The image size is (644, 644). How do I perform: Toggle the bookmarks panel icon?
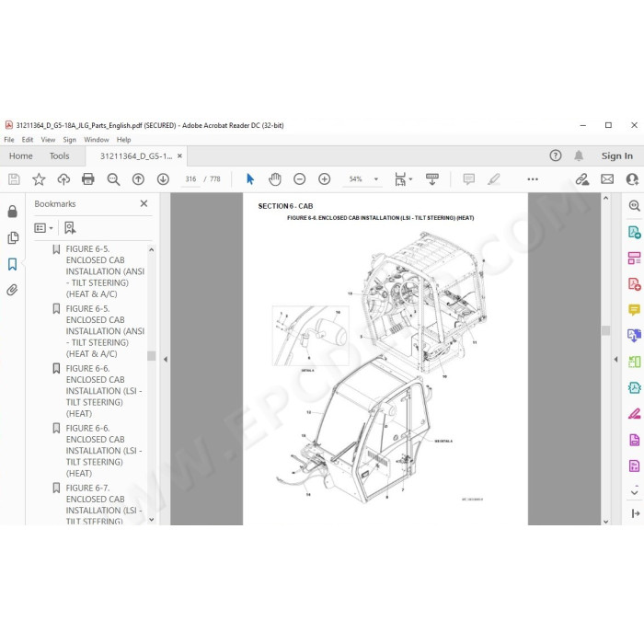[x=12, y=264]
